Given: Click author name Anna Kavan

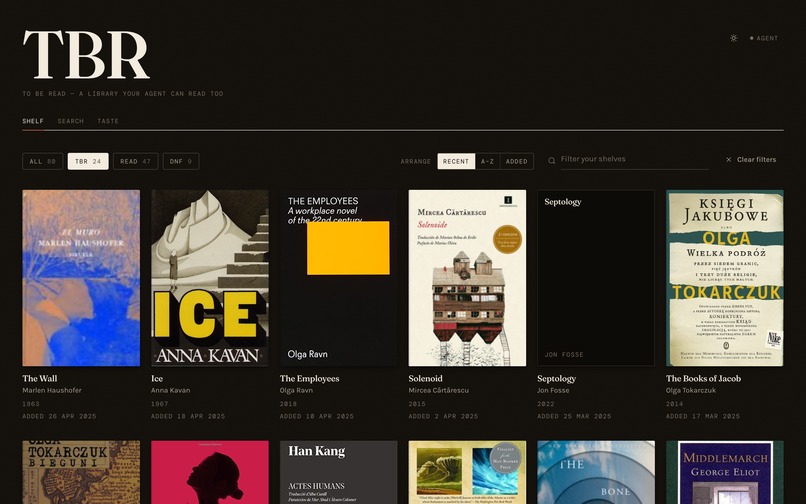Looking at the screenshot, I should tap(171, 390).
